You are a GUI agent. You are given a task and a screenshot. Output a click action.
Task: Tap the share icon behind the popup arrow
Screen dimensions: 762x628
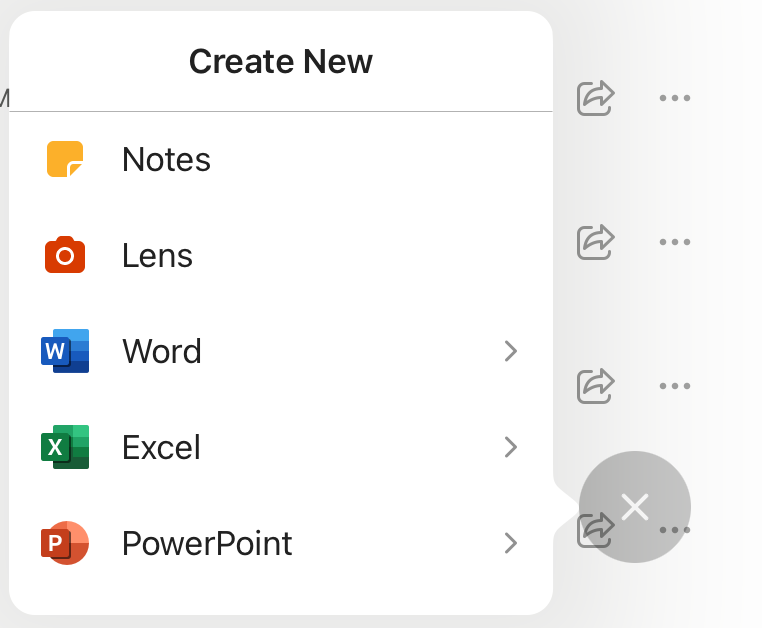click(592, 529)
